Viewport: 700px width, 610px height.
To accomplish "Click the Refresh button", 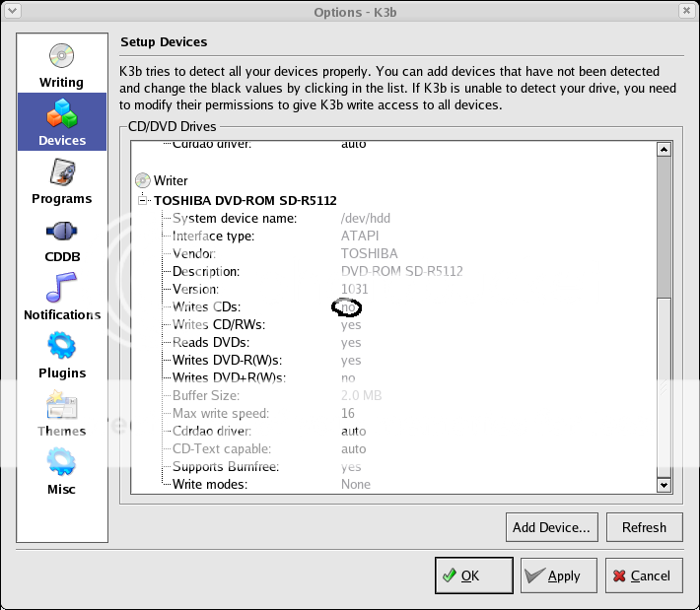I will 644,527.
